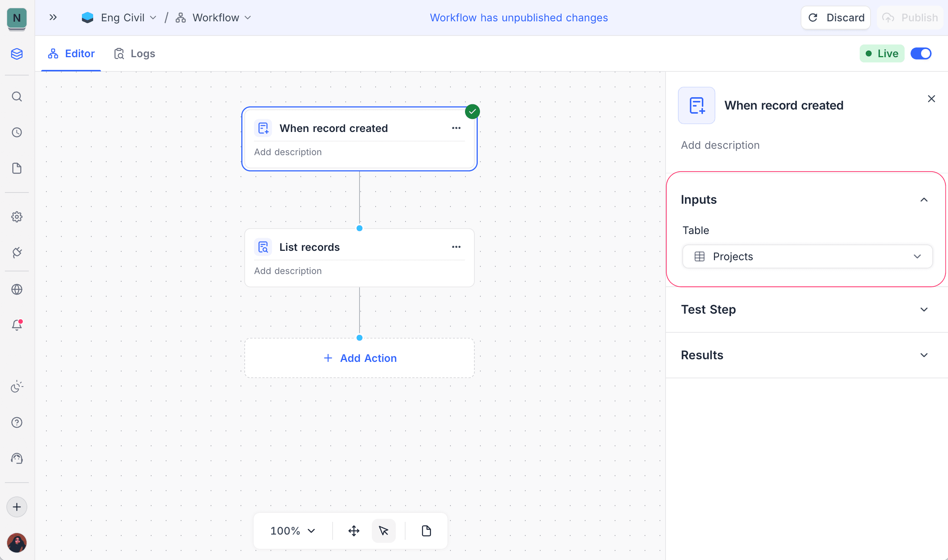Open the globe panel in the sidebar
948x560 pixels.
pos(17,289)
